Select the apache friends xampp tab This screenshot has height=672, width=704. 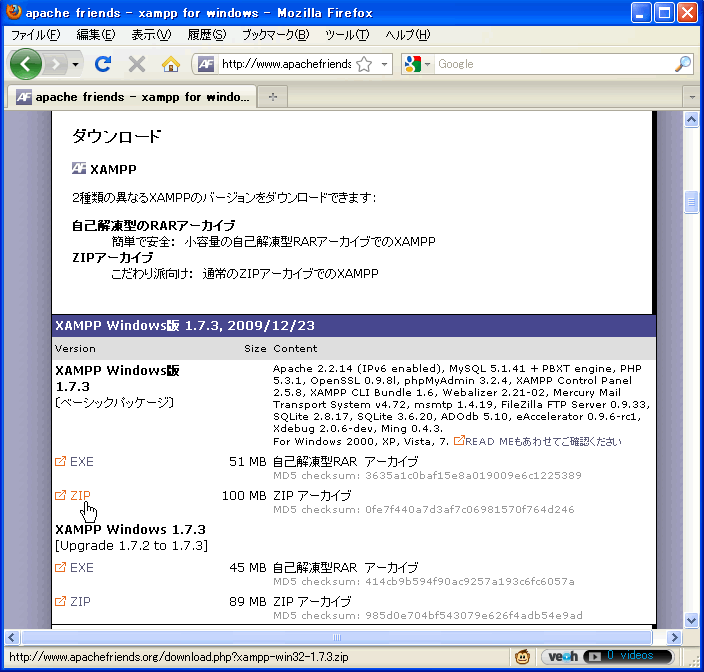coord(132,97)
